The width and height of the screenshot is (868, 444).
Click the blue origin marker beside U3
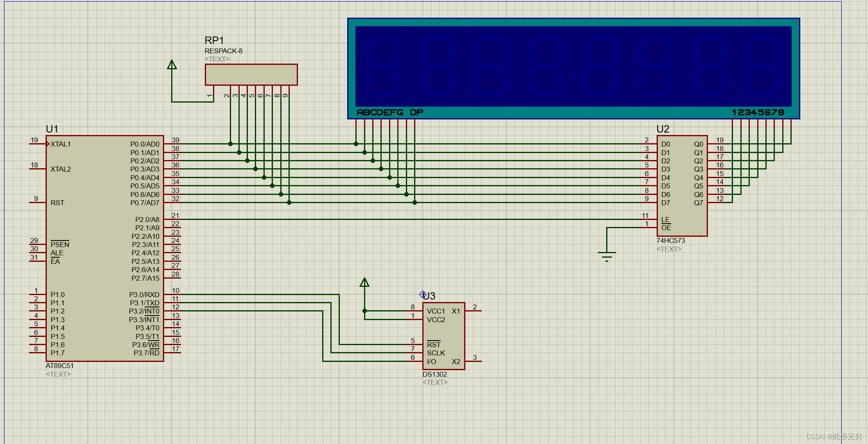tap(423, 294)
